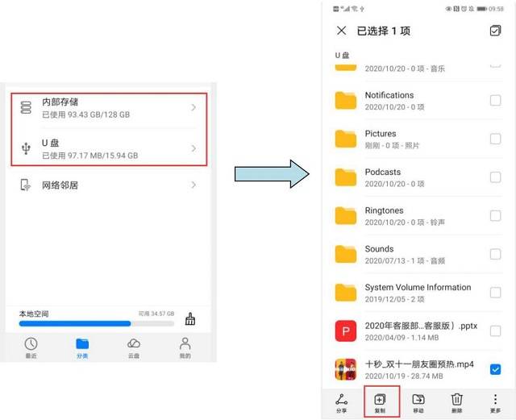The image size is (516, 420).
Task: Select the 'Pictures' folder name
Action: click(381, 134)
